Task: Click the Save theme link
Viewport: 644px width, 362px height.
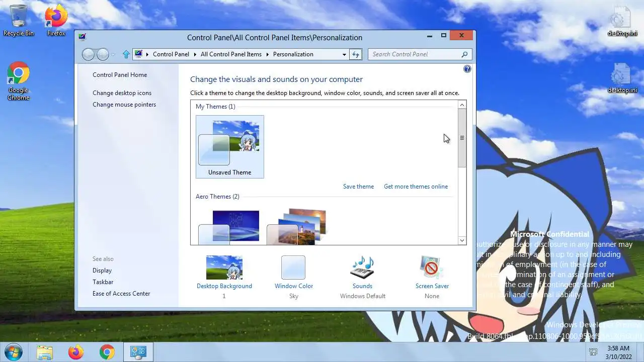Action: tap(358, 187)
